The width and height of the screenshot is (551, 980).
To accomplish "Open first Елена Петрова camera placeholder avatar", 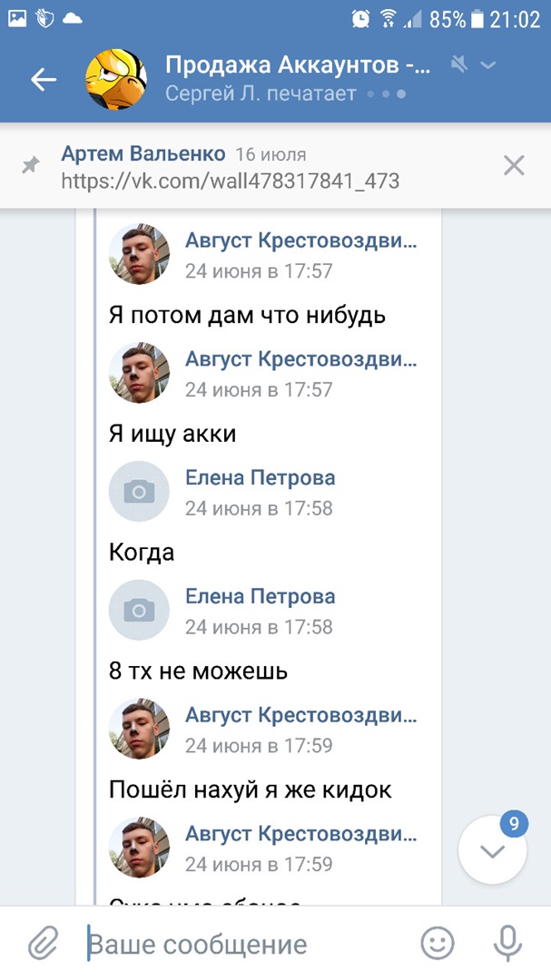I will point(139,492).
